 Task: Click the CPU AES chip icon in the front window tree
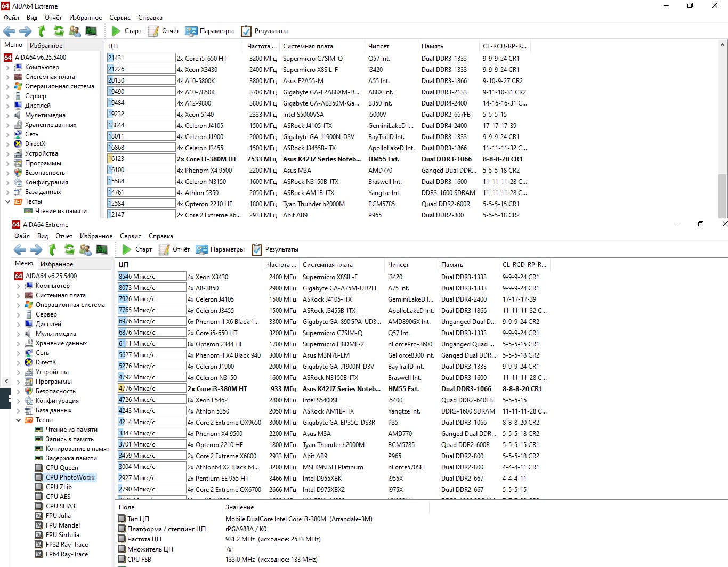39,497
